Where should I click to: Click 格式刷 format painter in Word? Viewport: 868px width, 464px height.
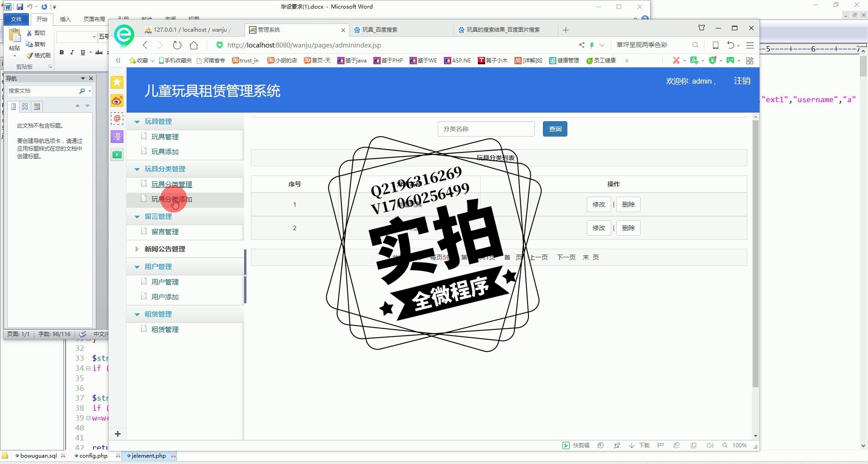point(38,56)
